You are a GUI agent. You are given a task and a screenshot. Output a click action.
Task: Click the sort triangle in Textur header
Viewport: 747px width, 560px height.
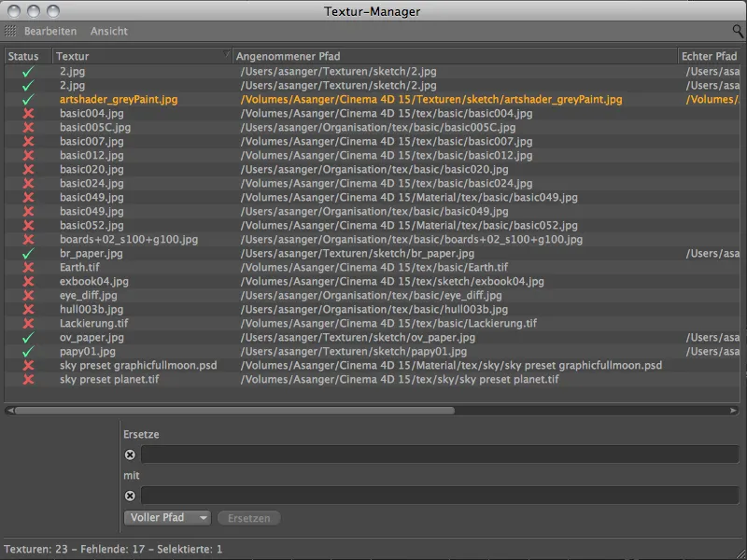click(x=226, y=54)
